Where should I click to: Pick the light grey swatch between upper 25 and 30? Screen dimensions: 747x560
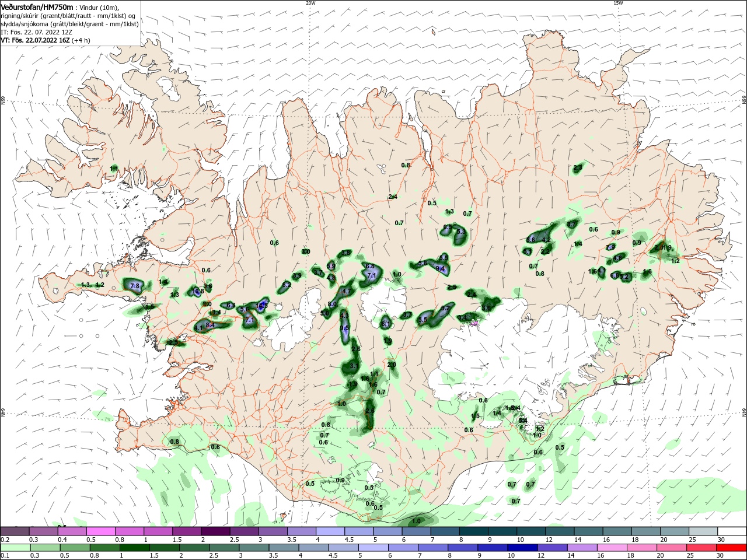(703, 531)
